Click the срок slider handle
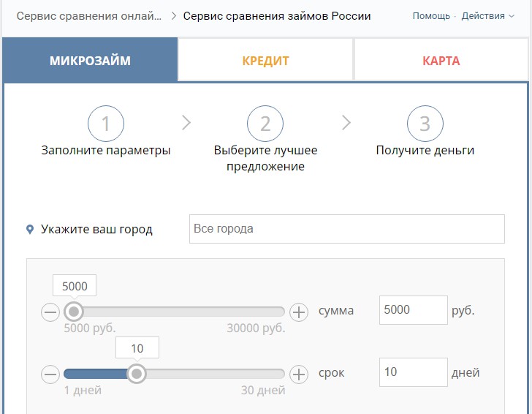 coord(136,374)
